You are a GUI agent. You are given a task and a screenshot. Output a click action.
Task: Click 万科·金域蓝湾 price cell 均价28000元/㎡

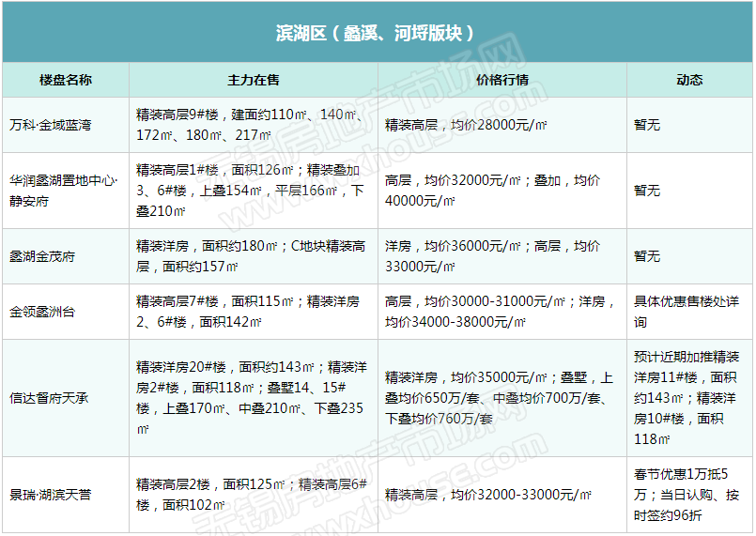pyautogui.click(x=467, y=125)
